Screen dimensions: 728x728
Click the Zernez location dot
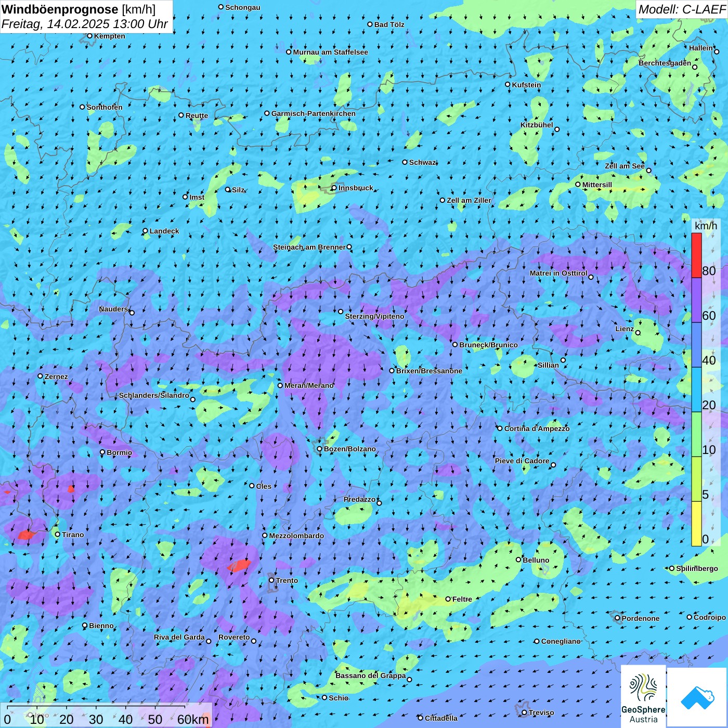point(40,376)
